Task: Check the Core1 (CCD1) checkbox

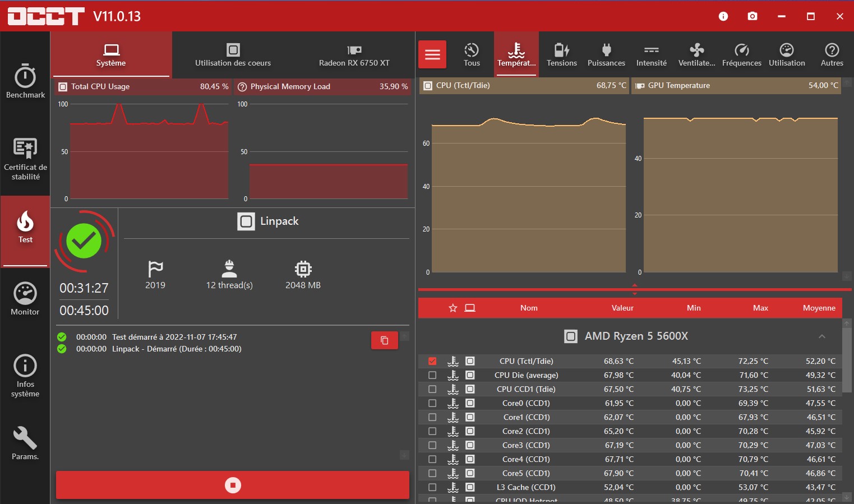Action: pyautogui.click(x=432, y=417)
